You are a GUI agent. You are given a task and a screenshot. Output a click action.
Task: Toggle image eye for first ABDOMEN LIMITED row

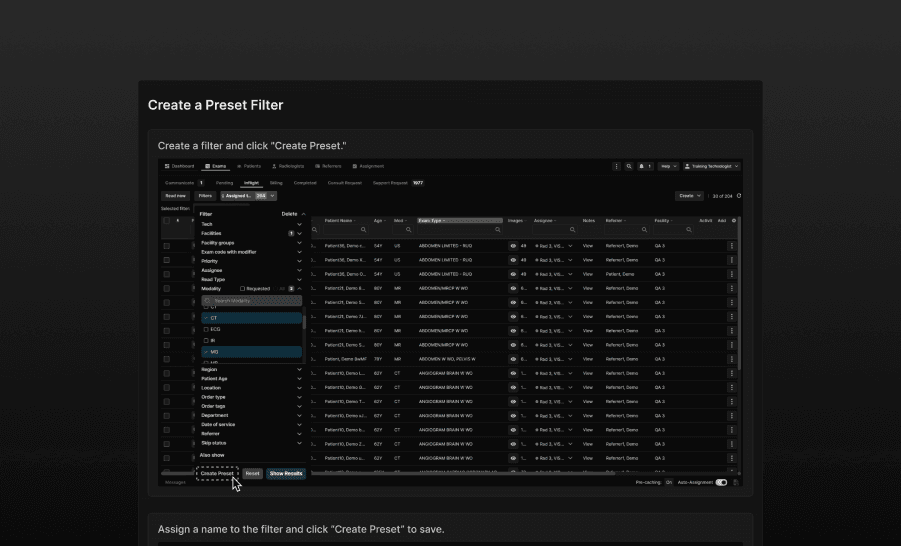tap(513, 245)
